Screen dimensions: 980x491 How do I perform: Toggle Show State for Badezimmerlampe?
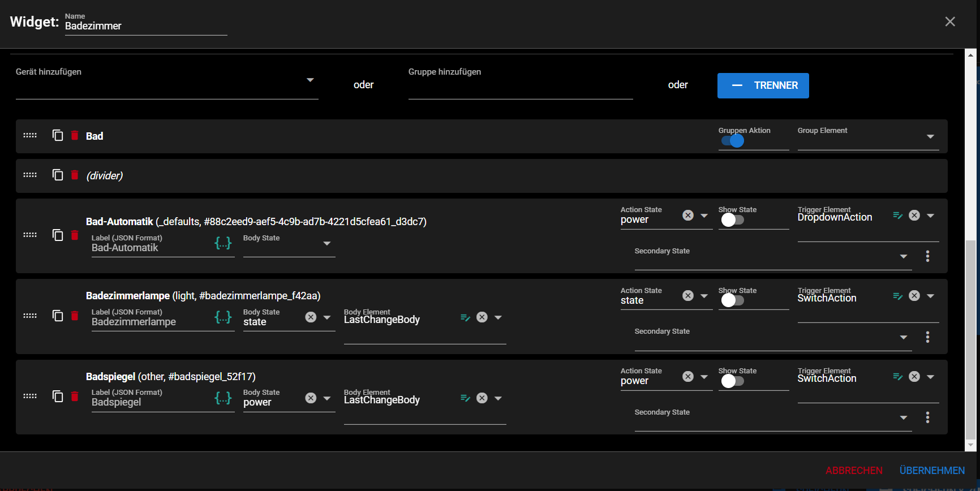[x=733, y=300]
